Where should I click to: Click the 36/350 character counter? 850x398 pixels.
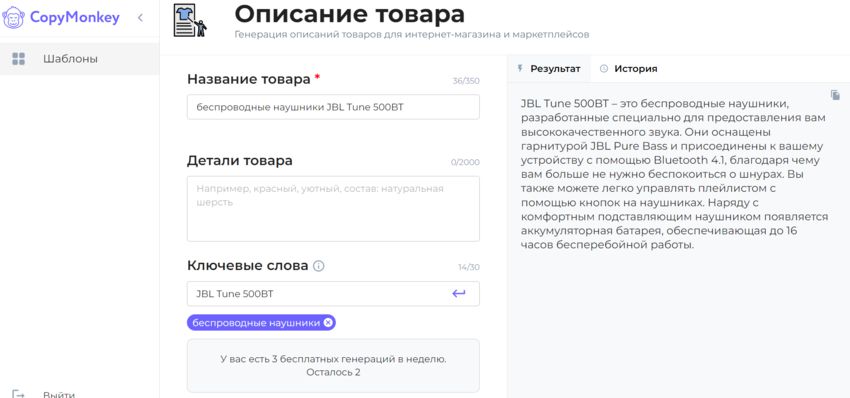click(x=466, y=81)
